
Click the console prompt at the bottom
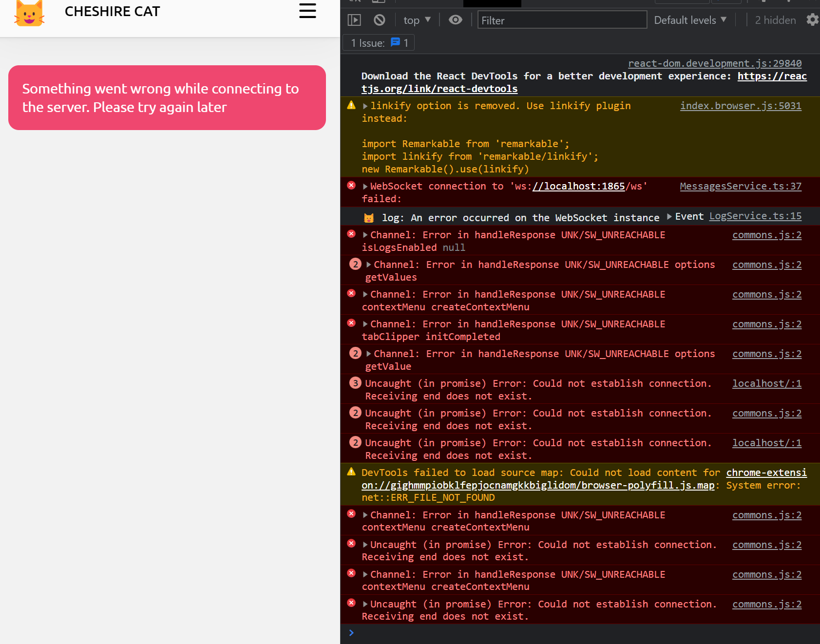[439, 632]
